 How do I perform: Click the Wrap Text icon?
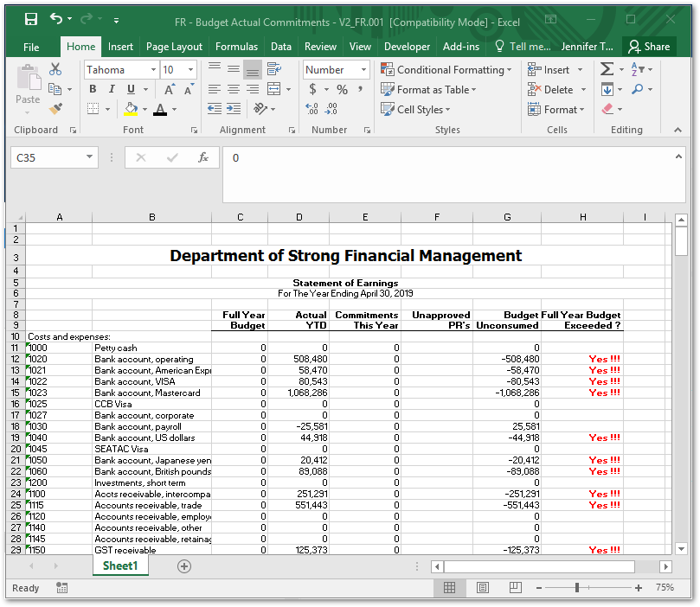[274, 69]
